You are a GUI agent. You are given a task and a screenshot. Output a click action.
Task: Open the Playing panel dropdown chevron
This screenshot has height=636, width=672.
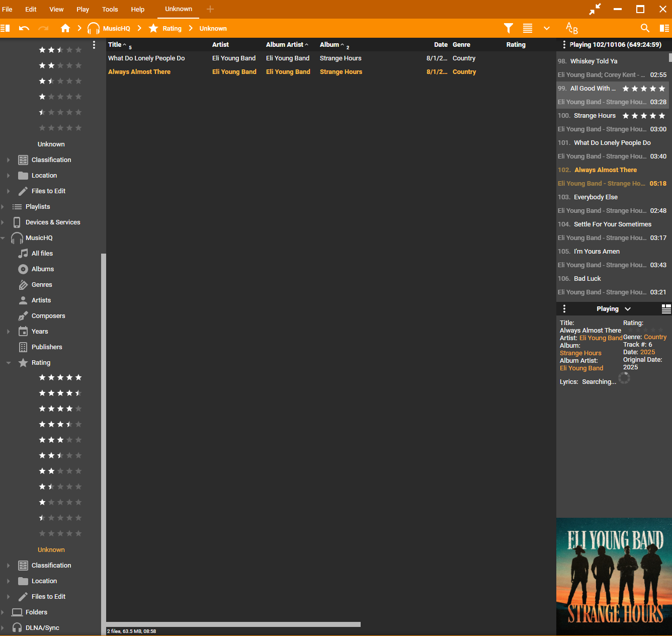pyautogui.click(x=627, y=309)
